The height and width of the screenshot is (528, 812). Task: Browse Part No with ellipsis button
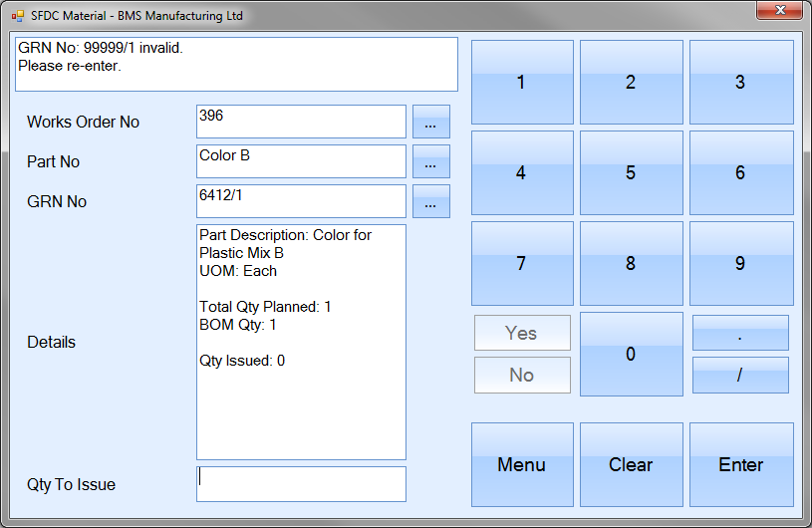pyautogui.click(x=430, y=161)
